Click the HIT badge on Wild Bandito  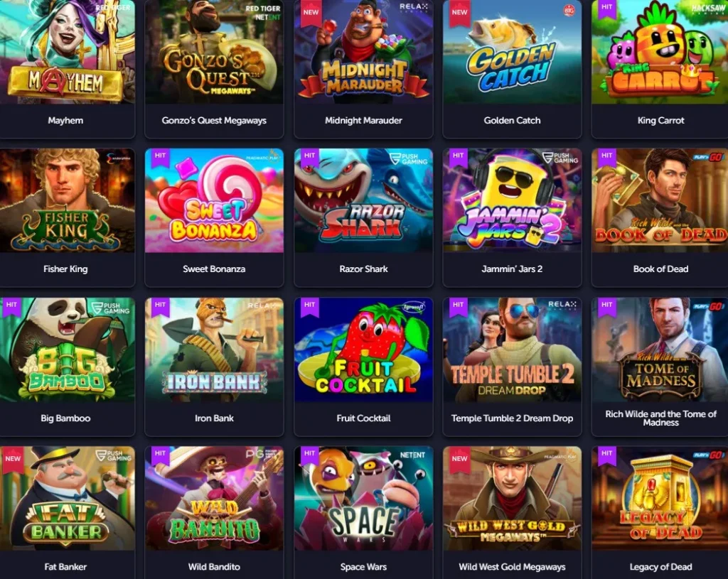click(160, 455)
